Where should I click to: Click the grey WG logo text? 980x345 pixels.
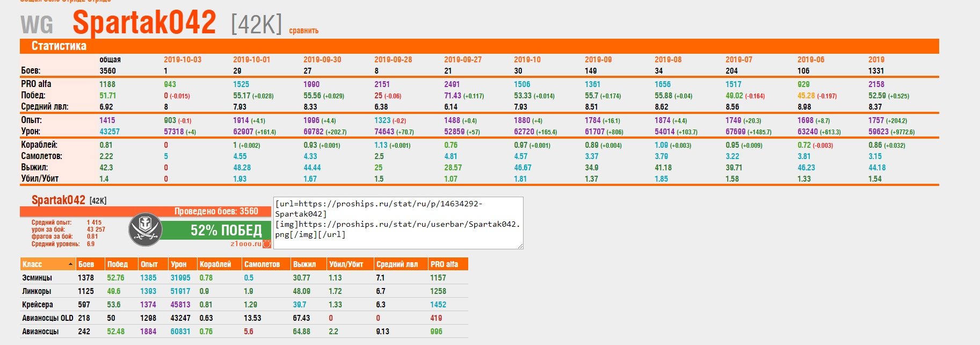(x=37, y=25)
